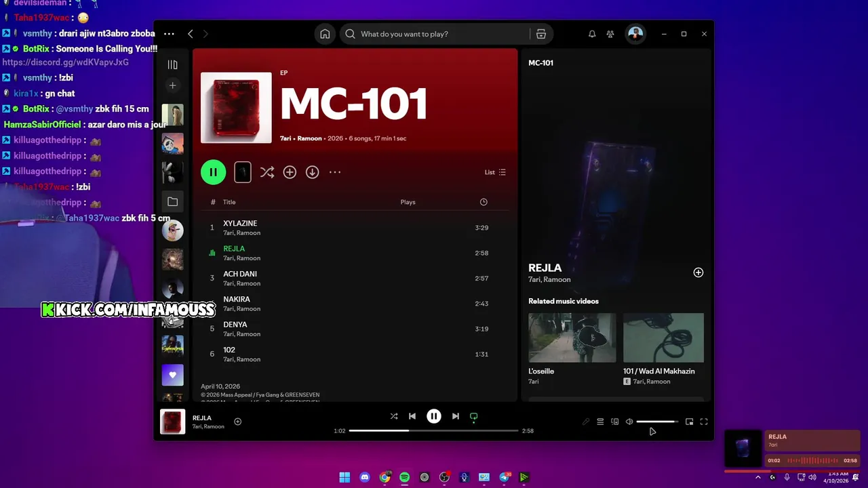Go back with the left chevron
This screenshot has width=868, height=488.
click(x=191, y=34)
